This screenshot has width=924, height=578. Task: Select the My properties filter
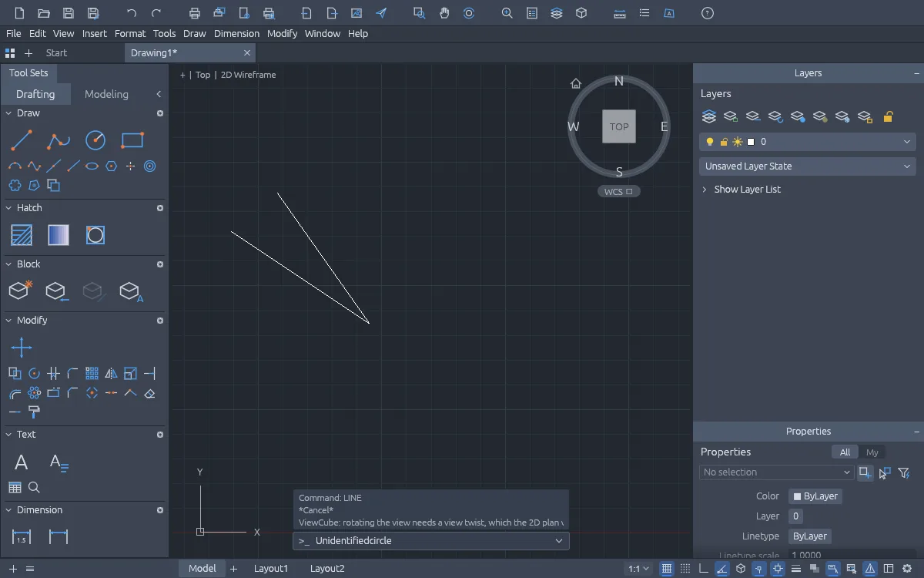coord(872,452)
